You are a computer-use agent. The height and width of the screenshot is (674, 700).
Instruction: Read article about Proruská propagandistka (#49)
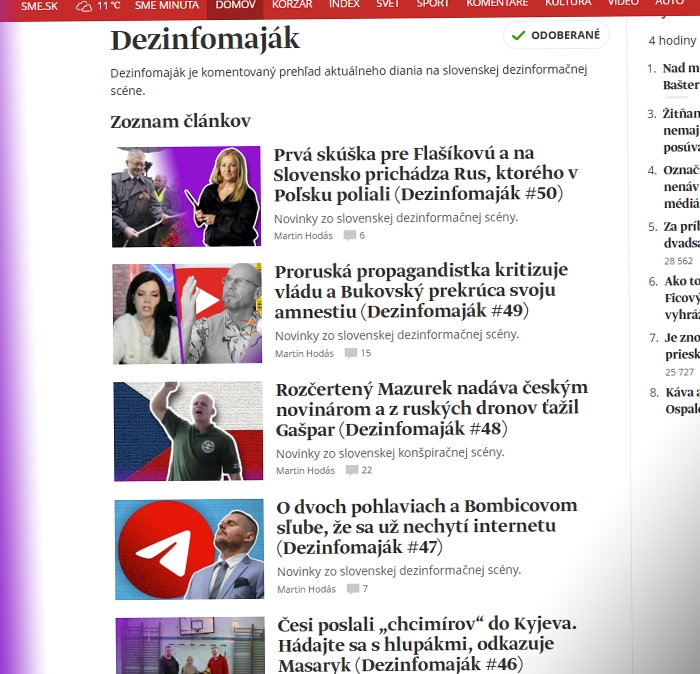click(421, 290)
